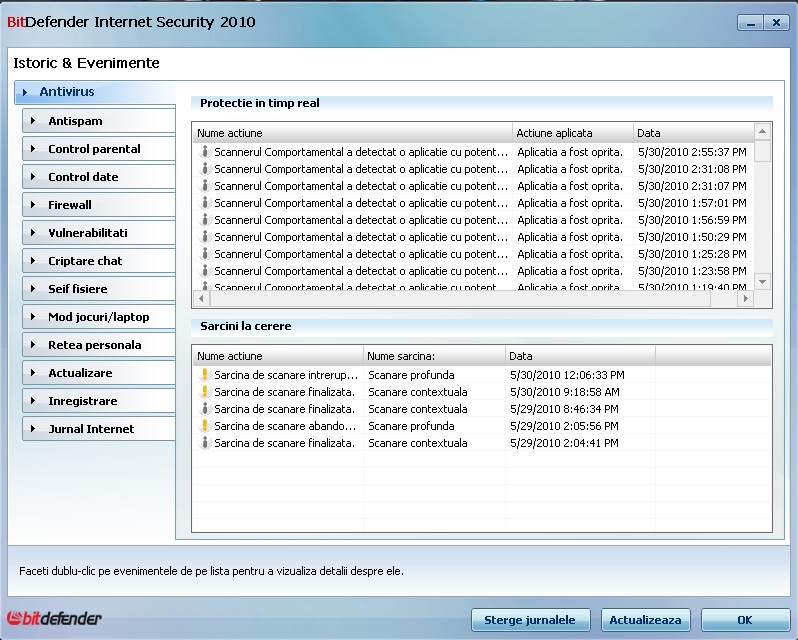
Task: Click the vertical scrollbar thumb in real-time list
Action: point(762,151)
